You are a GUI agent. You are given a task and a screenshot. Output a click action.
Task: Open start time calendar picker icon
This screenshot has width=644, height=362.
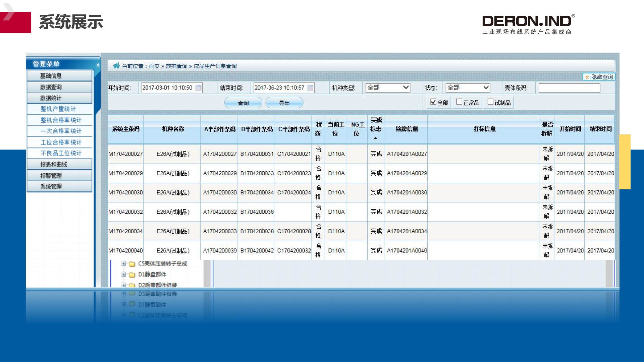(199, 88)
